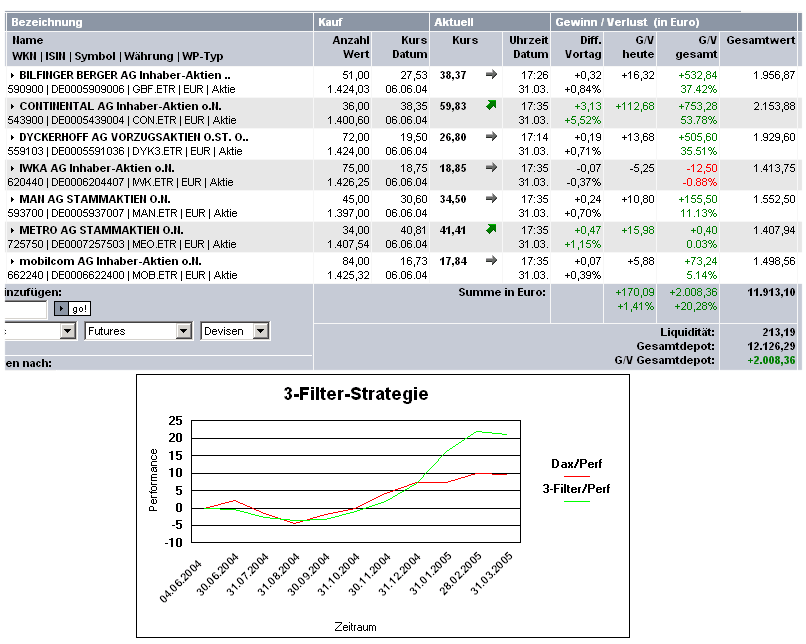Screen dimensions: 806x644
Task: Click the green up arrow for METRO AG
Action: [x=491, y=229]
